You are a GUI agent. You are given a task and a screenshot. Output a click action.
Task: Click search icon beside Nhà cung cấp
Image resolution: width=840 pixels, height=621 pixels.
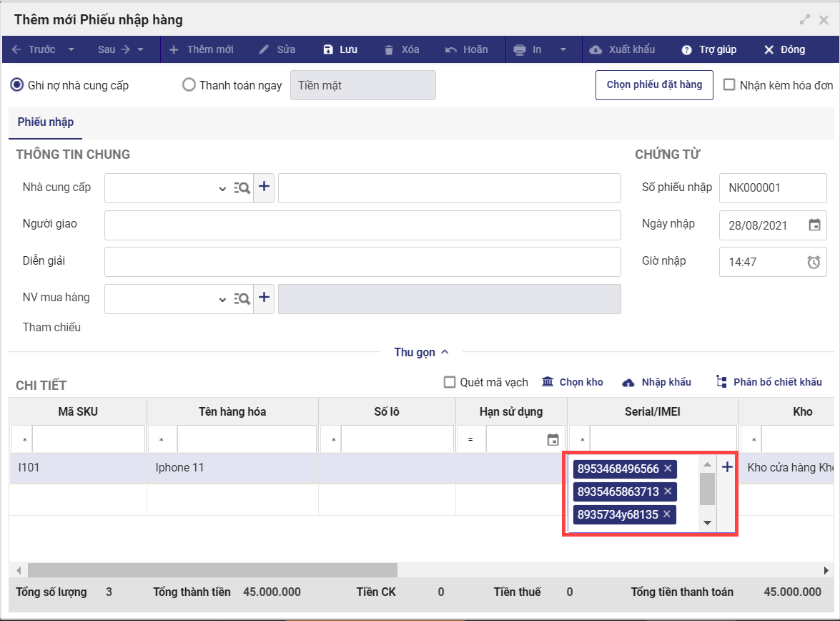click(242, 188)
